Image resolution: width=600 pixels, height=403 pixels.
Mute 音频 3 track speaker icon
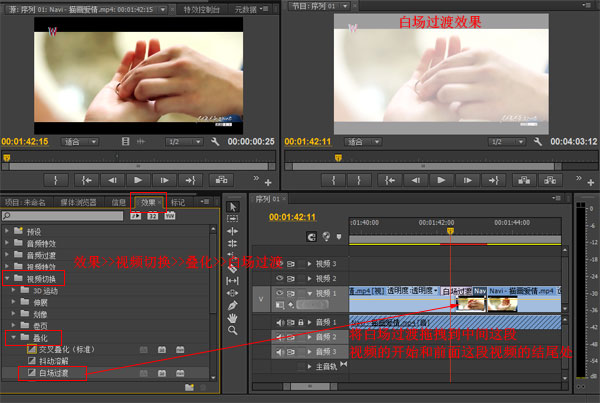(280, 352)
